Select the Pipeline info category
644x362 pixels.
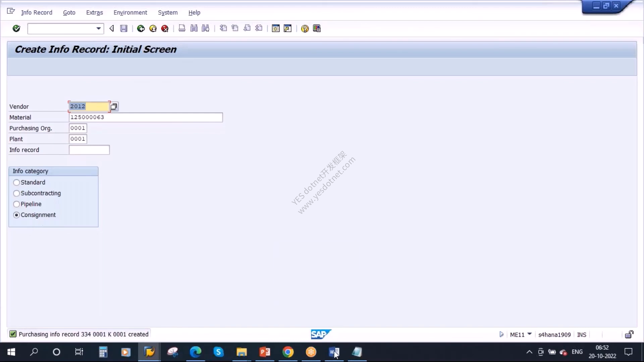coord(16,204)
